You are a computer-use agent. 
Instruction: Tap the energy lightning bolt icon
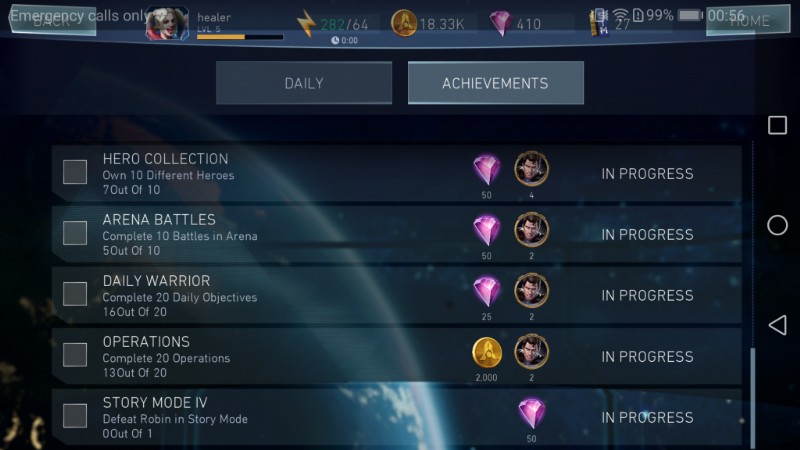307,23
